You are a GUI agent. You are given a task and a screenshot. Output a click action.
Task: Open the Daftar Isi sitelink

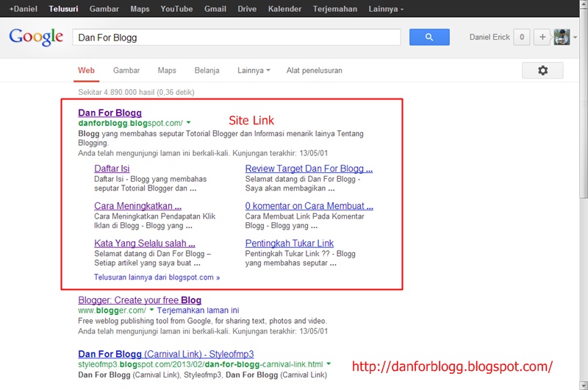pyautogui.click(x=112, y=169)
